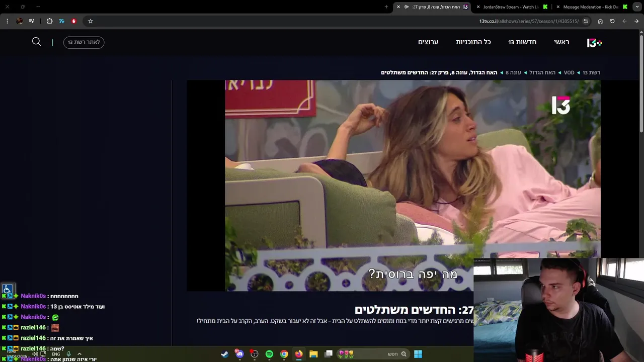The width and height of the screenshot is (644, 362).
Task: Reload the current page
Action: pyautogui.click(x=612, y=21)
